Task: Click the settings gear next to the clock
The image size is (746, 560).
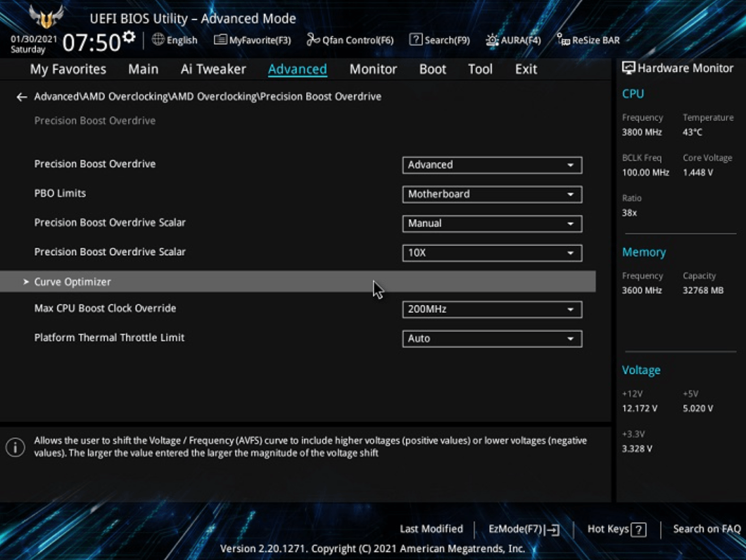Action: click(130, 37)
